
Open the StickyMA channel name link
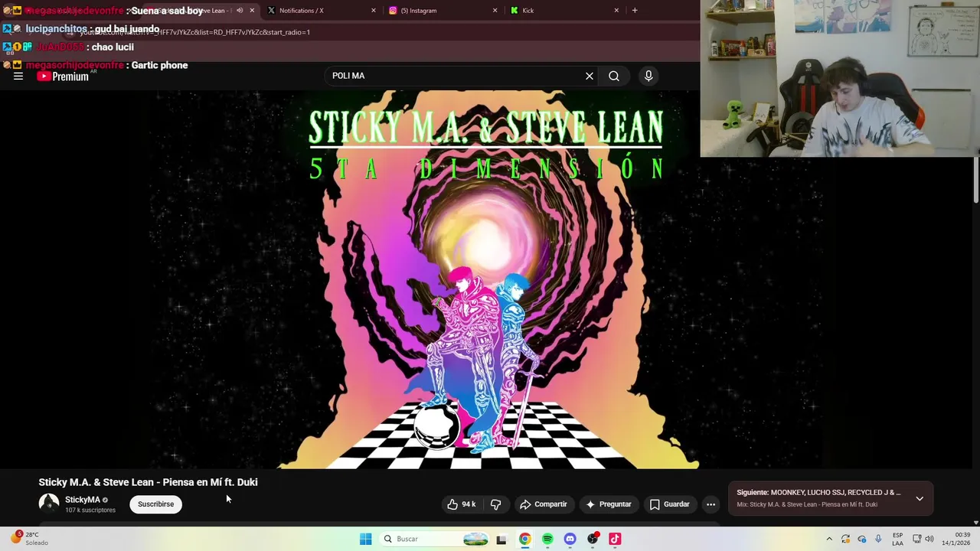(82, 500)
